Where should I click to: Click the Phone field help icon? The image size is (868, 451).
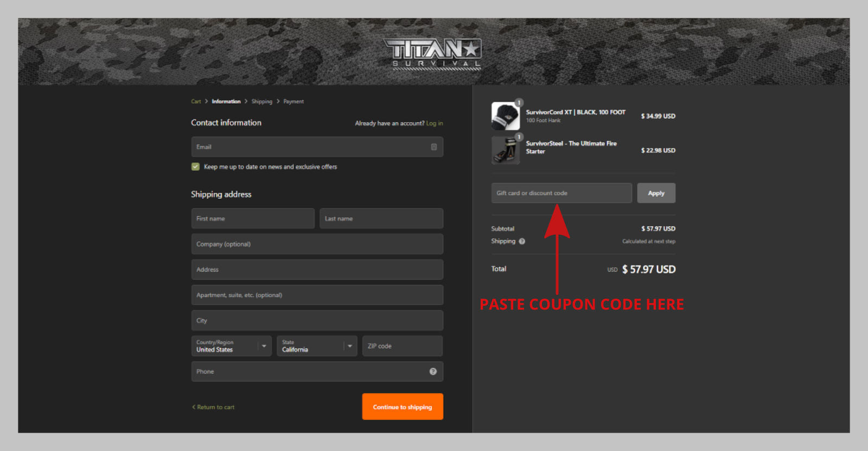point(433,371)
